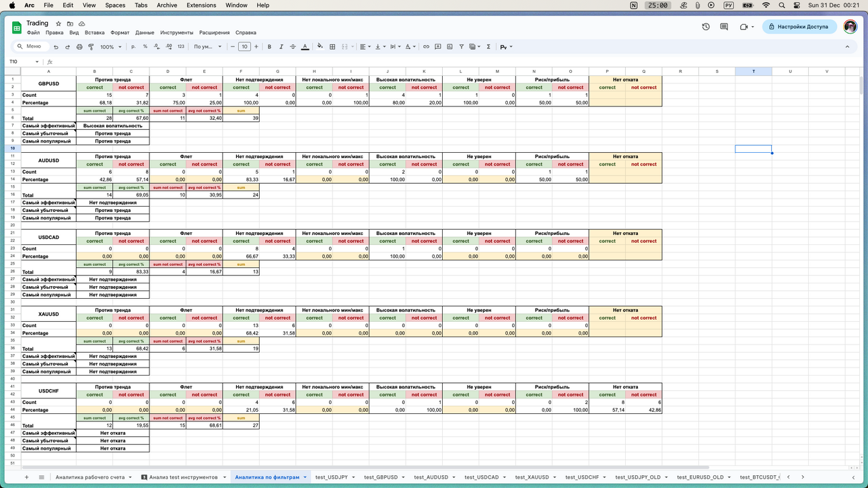Open the video call menu
The width and height of the screenshot is (868, 488).
coord(746,27)
